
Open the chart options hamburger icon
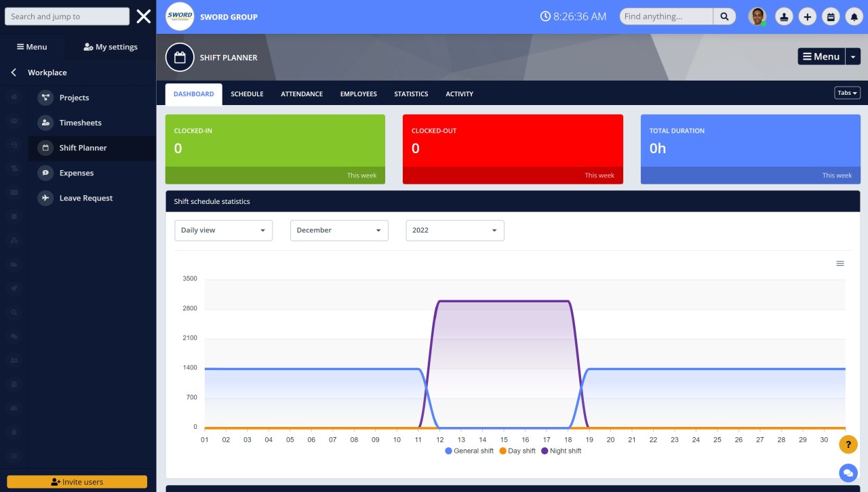click(x=840, y=263)
